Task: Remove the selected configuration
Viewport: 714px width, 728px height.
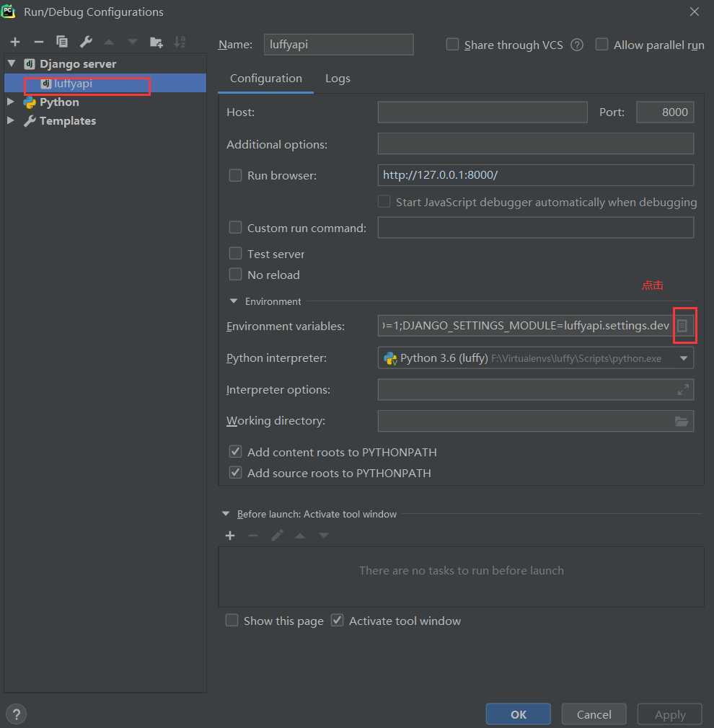Action: [38, 43]
